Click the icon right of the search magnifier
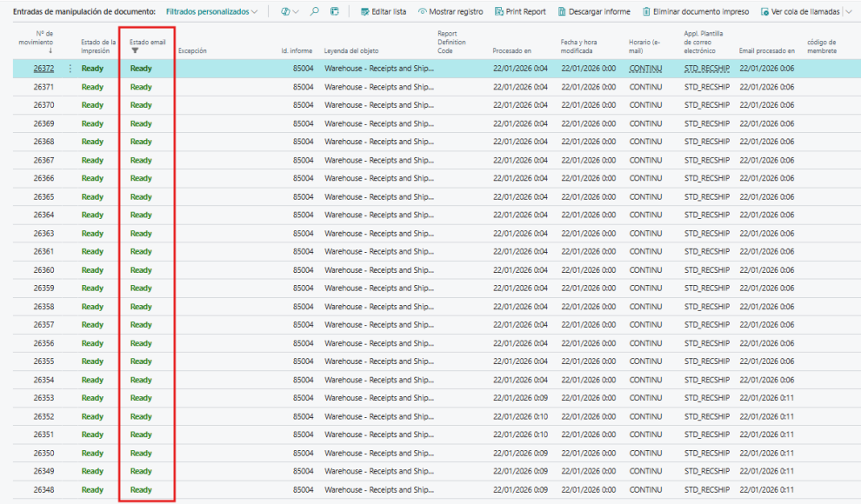The image size is (861, 504). 335,11
